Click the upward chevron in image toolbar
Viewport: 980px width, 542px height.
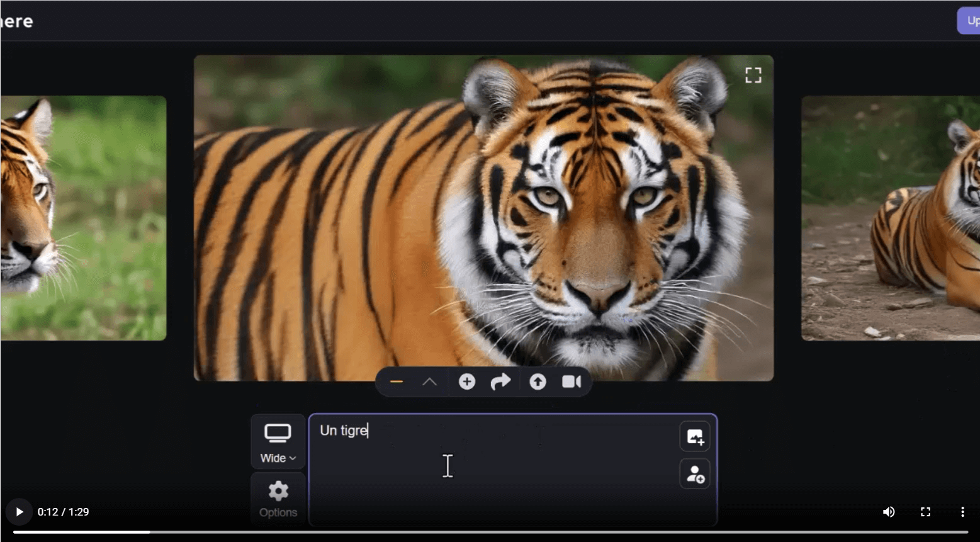(x=429, y=382)
